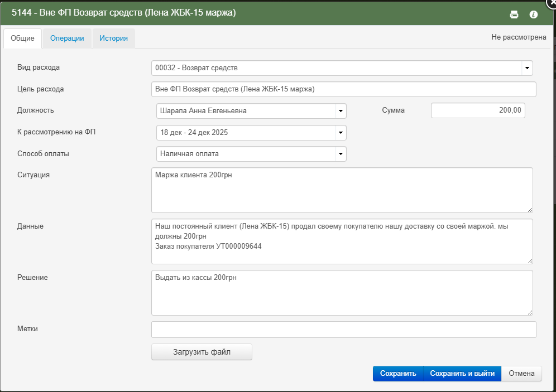Click inside the Ситуация text area

click(342, 190)
